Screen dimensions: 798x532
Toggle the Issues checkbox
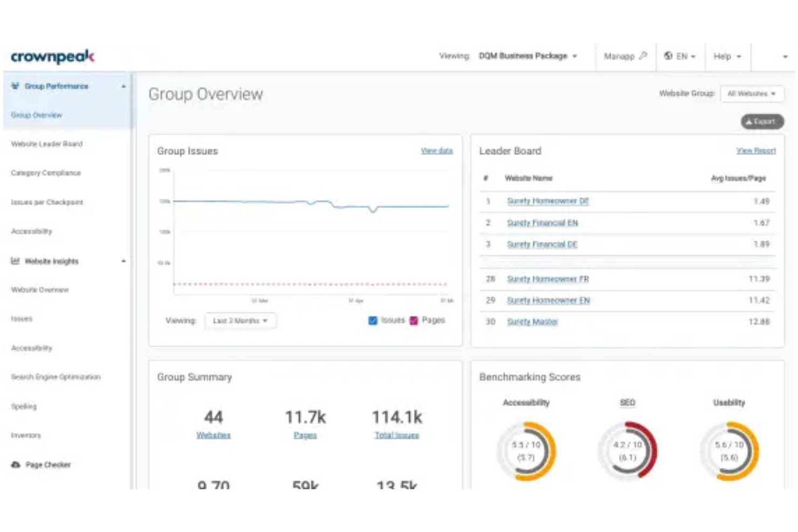point(373,320)
